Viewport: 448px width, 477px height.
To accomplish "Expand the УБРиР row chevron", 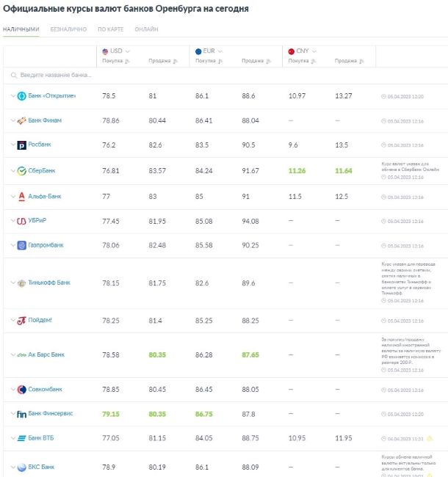I will click(x=12, y=221).
